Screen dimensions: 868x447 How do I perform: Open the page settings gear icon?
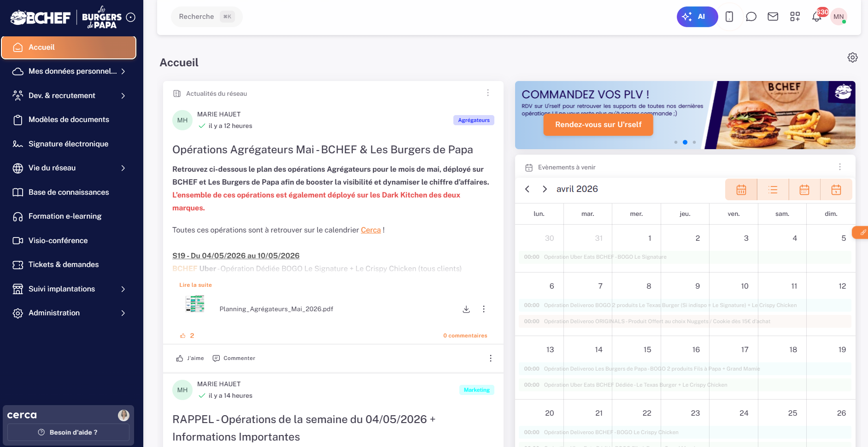[852, 58]
